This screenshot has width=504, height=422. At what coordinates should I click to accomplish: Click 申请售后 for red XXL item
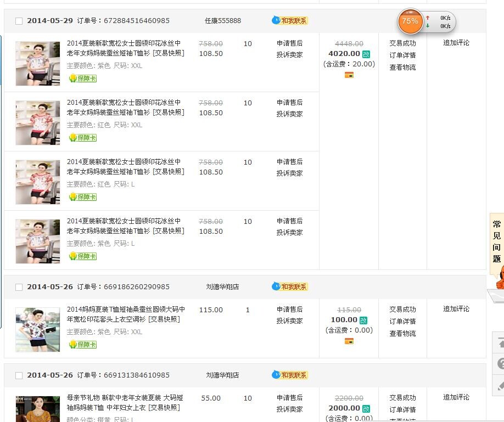289,102
